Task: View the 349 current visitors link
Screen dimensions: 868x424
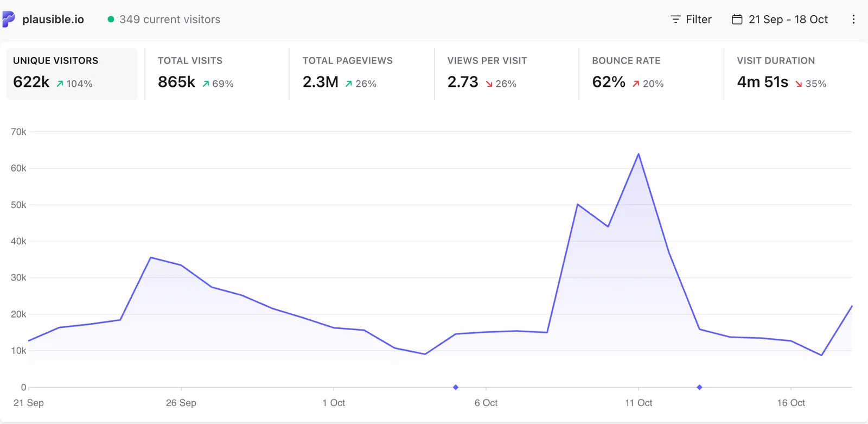Action: tap(164, 20)
